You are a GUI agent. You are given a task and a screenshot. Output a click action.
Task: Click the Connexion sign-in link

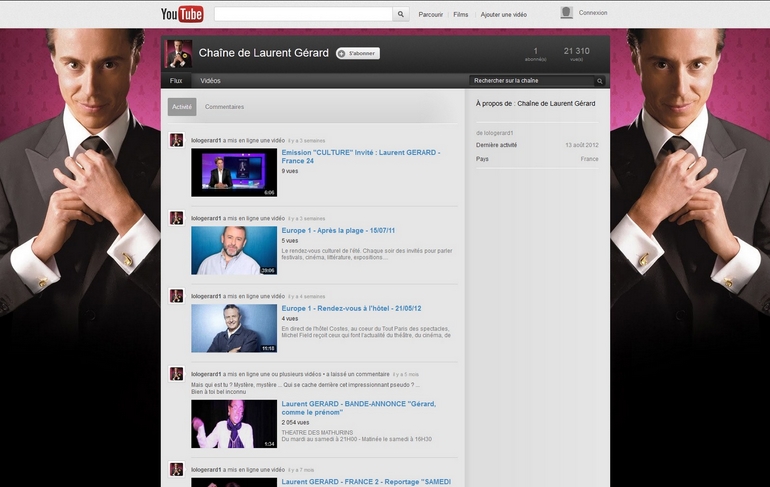click(x=593, y=13)
